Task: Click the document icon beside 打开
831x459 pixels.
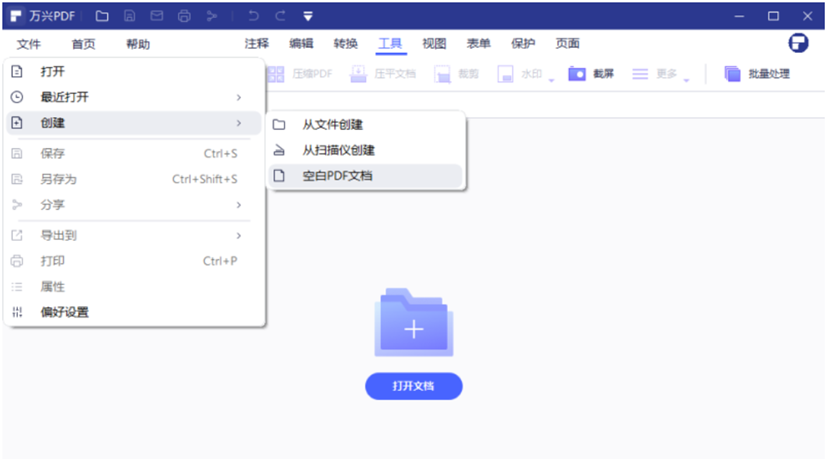Action: click(x=17, y=72)
